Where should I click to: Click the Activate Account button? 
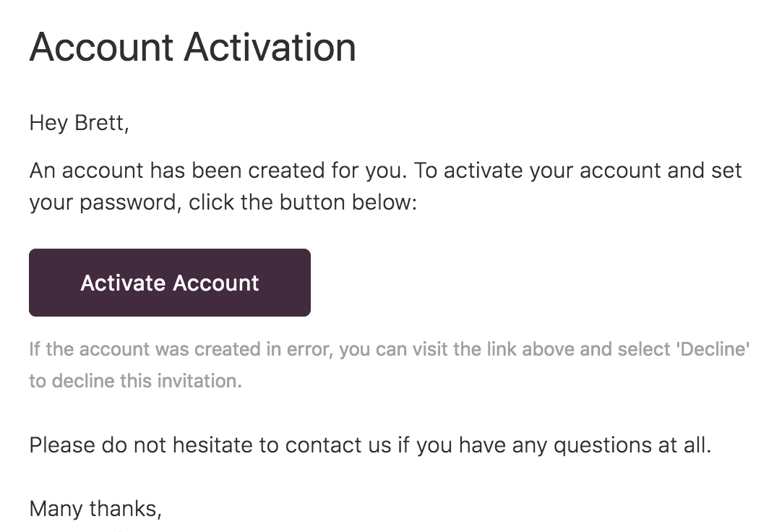(x=169, y=283)
